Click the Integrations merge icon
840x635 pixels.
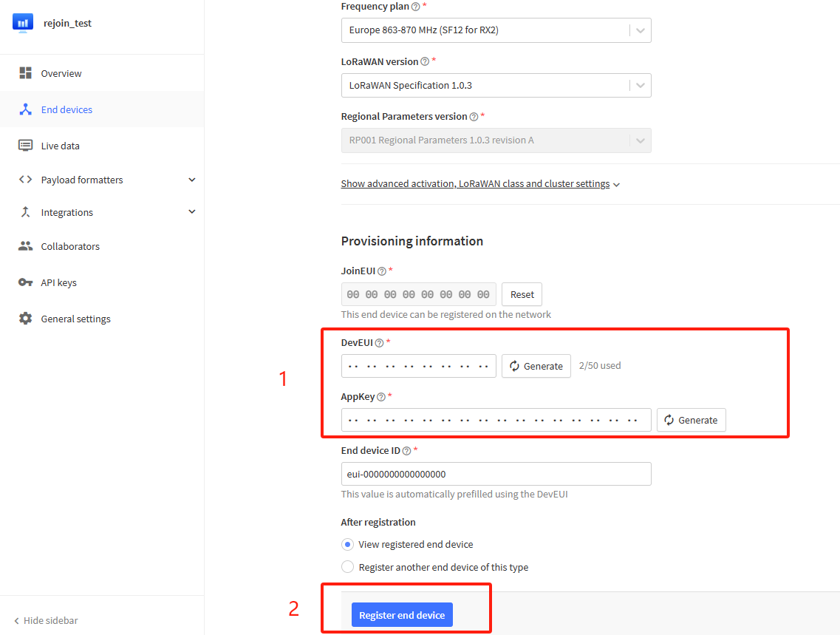(x=25, y=212)
